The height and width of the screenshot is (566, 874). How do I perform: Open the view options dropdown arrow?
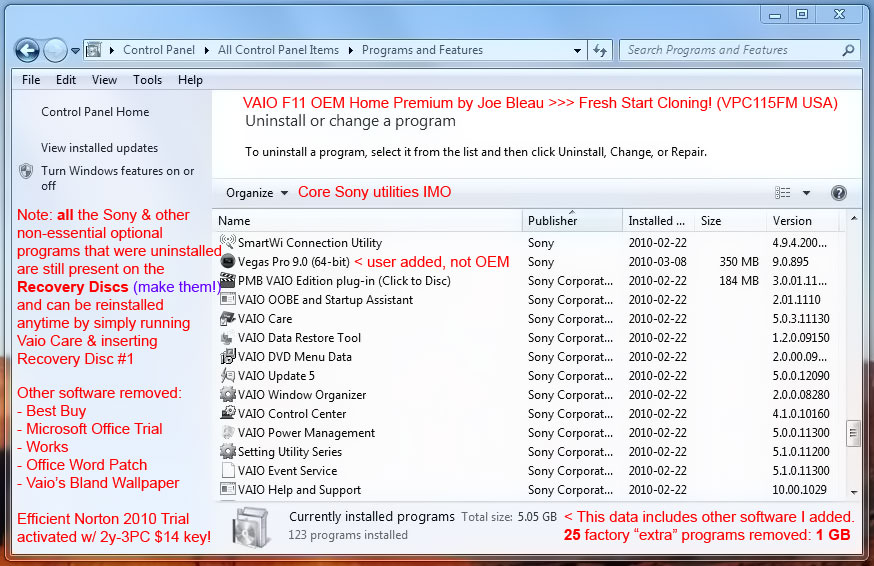[x=806, y=193]
